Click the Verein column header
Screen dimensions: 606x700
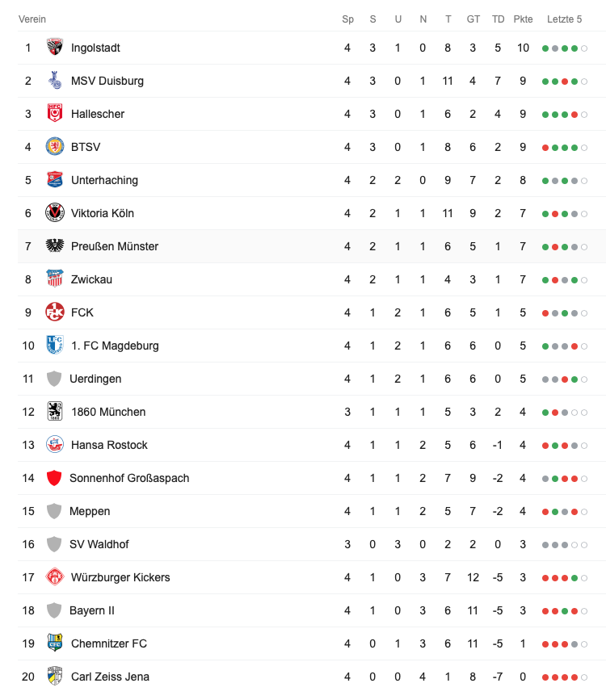pos(32,19)
